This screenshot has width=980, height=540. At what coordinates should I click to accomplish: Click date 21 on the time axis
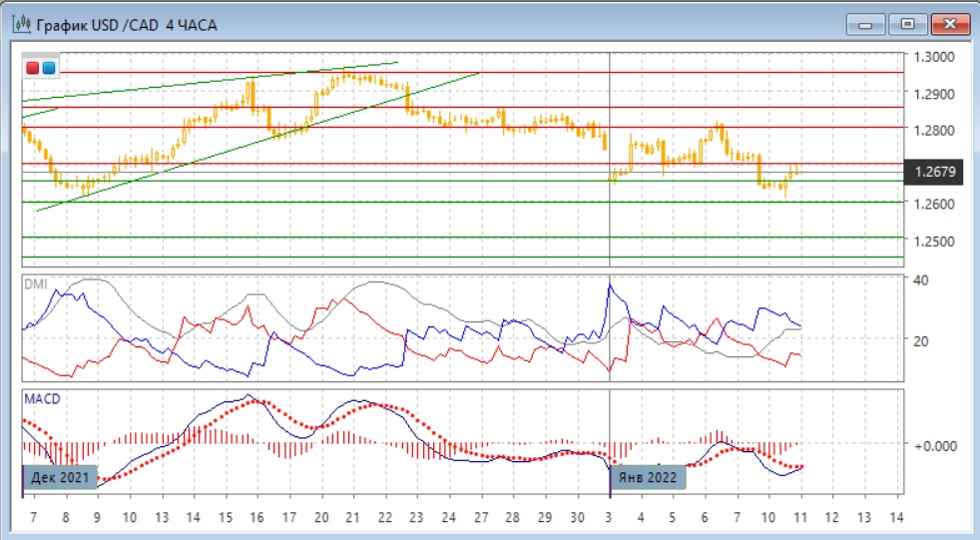[352, 519]
